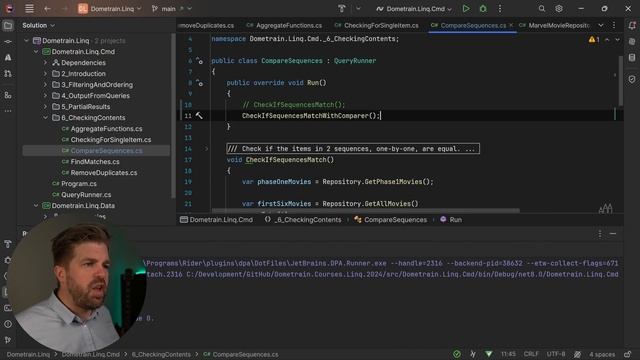The width and height of the screenshot is (640, 360).
Task: Open the run configuration dropdown
Action: [x=414, y=9]
